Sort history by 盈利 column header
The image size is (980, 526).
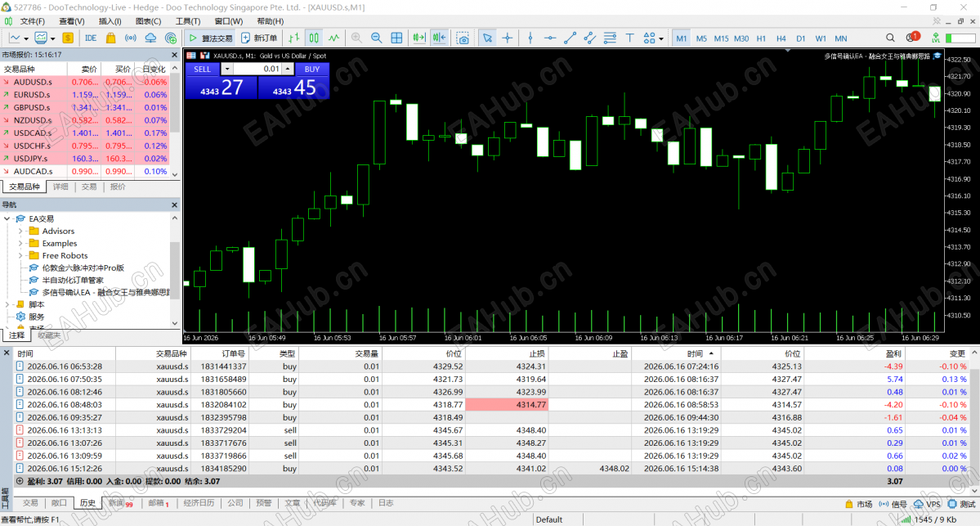click(x=893, y=353)
